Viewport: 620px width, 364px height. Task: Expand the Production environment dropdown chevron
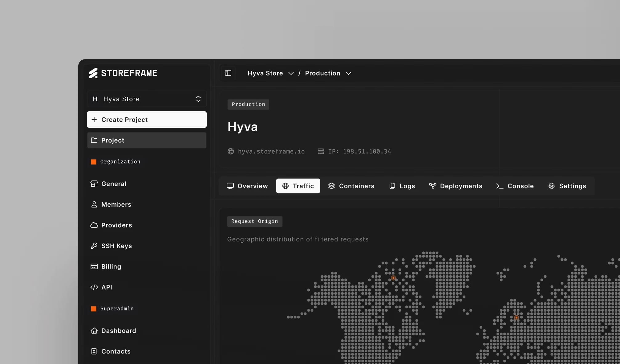tap(348, 73)
